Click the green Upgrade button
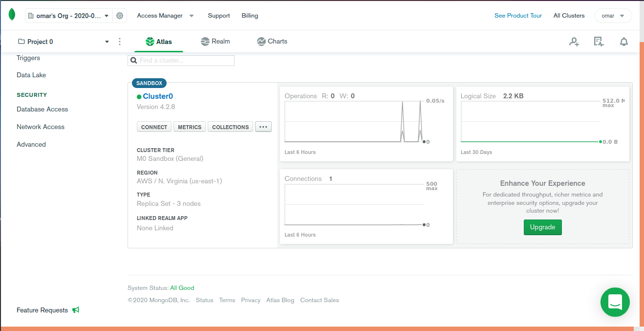Viewport: 644px width, 331px height. click(543, 227)
